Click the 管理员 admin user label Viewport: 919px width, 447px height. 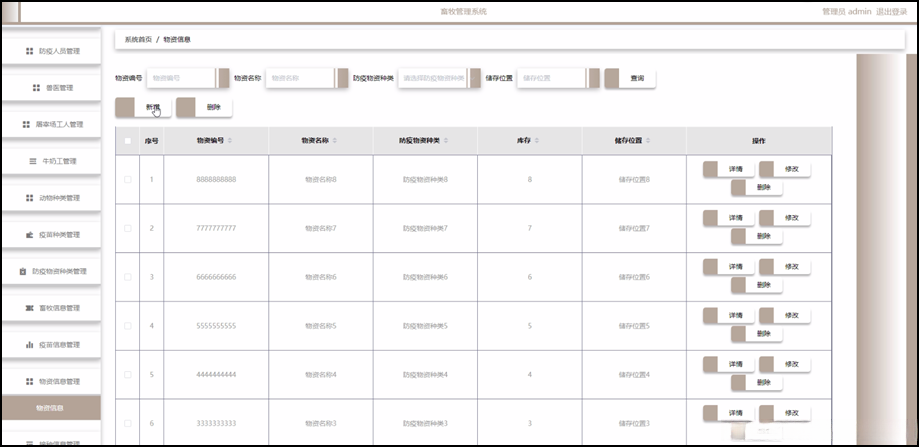pos(847,12)
